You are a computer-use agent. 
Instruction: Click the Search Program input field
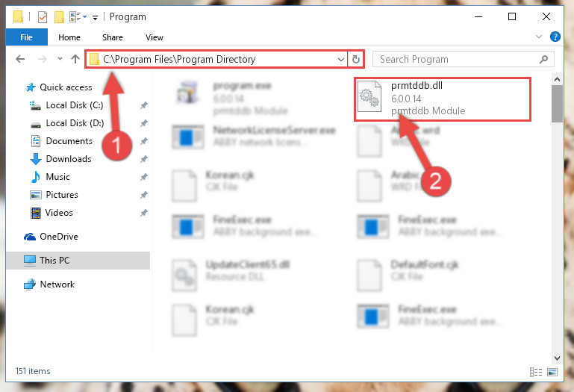click(x=457, y=59)
